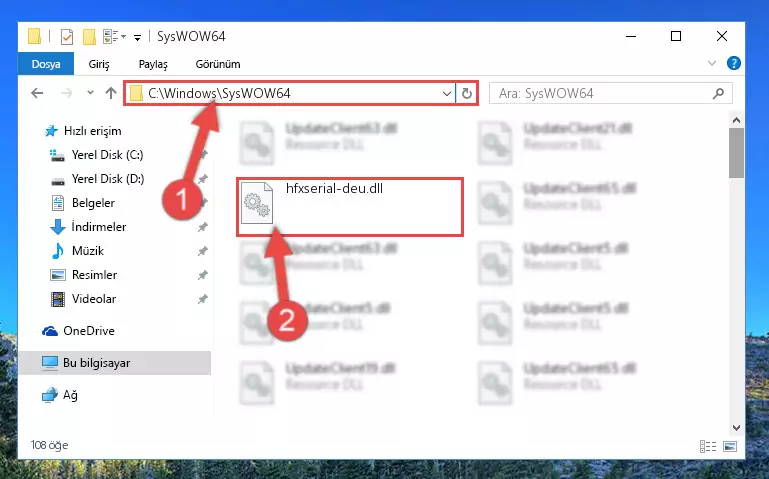
Task: Click the folder icon in title bar
Action: pyautogui.click(x=34, y=37)
